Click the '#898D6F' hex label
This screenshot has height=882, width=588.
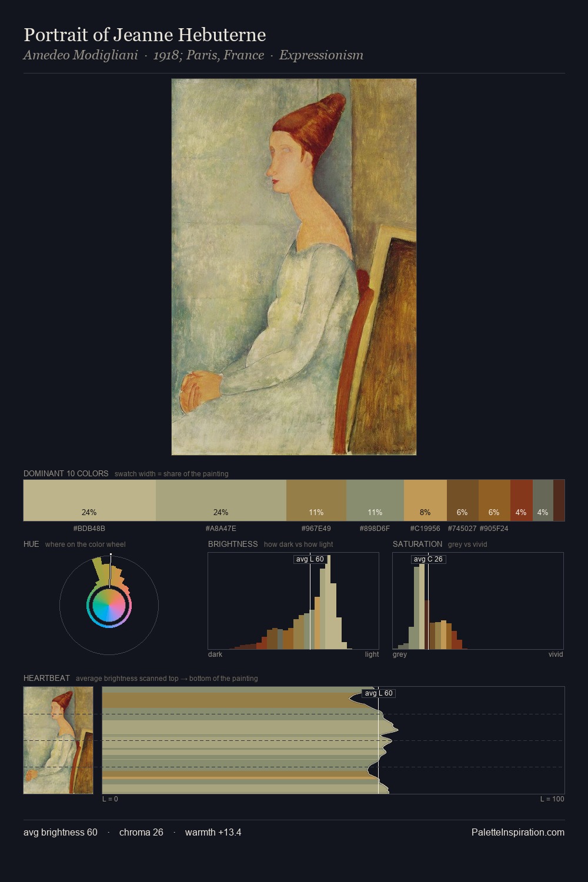click(x=375, y=529)
